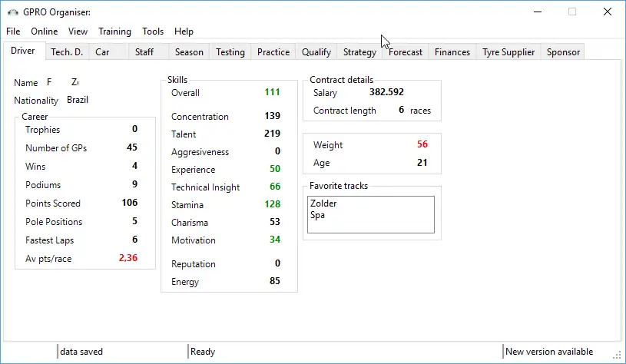626x364 pixels.
Task: Show the Strategy tab
Action: click(x=359, y=52)
